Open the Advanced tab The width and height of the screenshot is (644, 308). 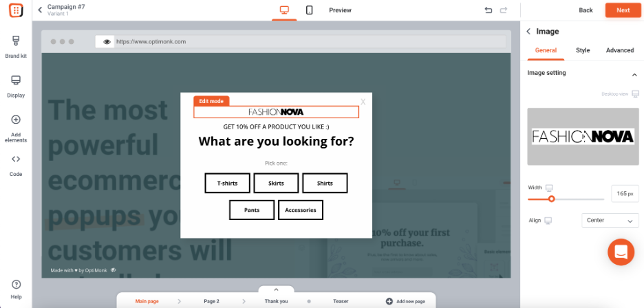[x=620, y=50]
